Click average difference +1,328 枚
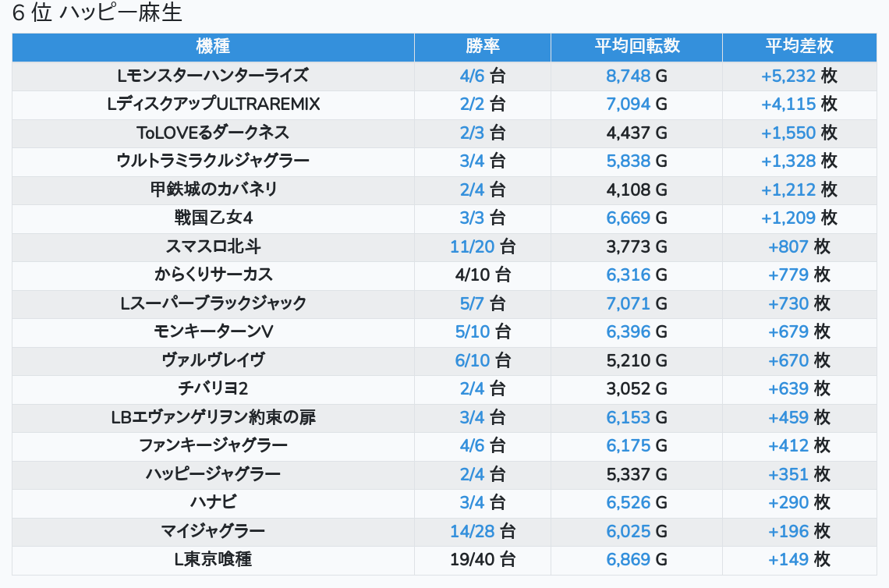Viewport: 889px width, 588px height. click(799, 161)
